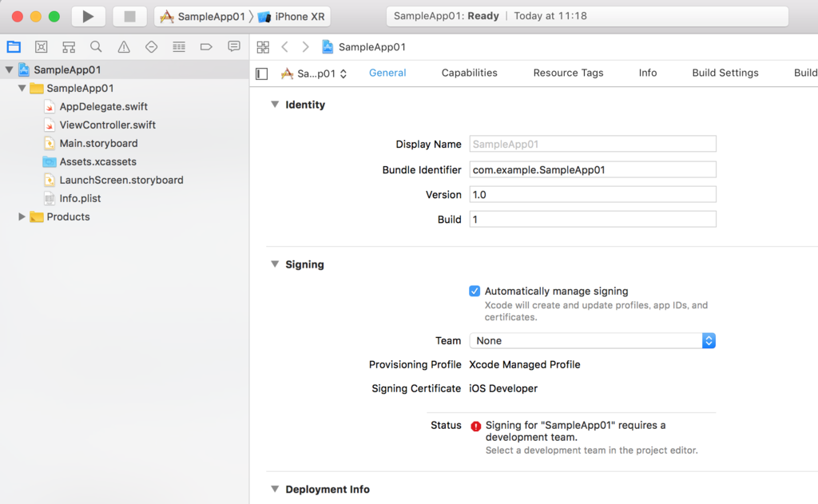Open the Source Control navigator
This screenshot has width=818, height=504.
tap(42, 47)
